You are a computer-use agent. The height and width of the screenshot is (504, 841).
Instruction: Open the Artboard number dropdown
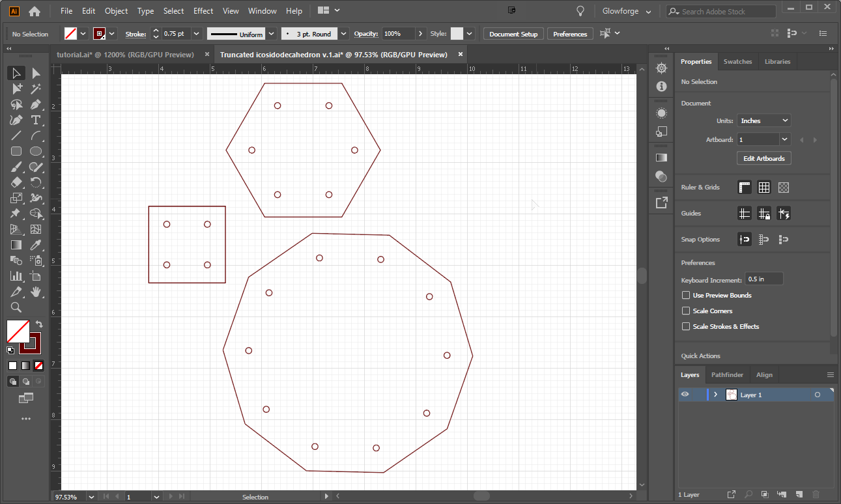(x=785, y=139)
